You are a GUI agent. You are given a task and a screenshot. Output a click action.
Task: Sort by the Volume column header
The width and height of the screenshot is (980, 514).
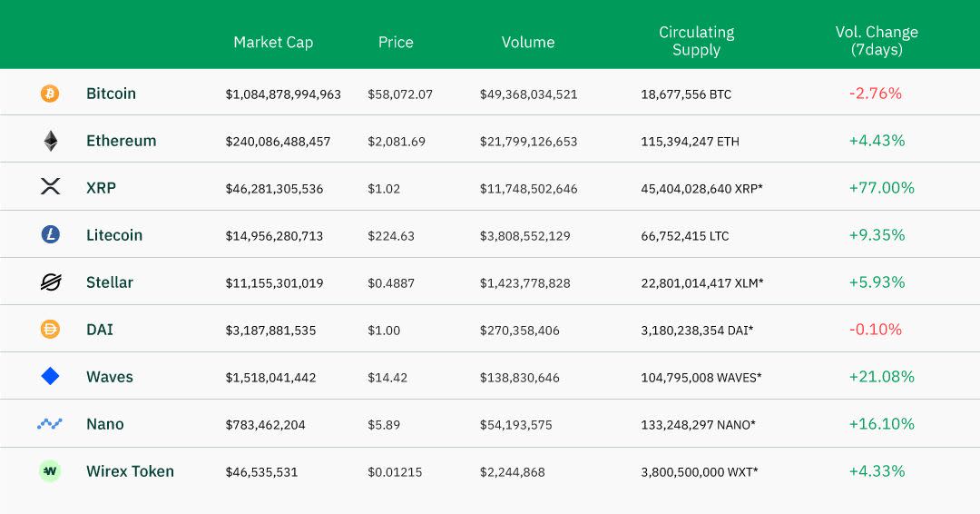528,42
